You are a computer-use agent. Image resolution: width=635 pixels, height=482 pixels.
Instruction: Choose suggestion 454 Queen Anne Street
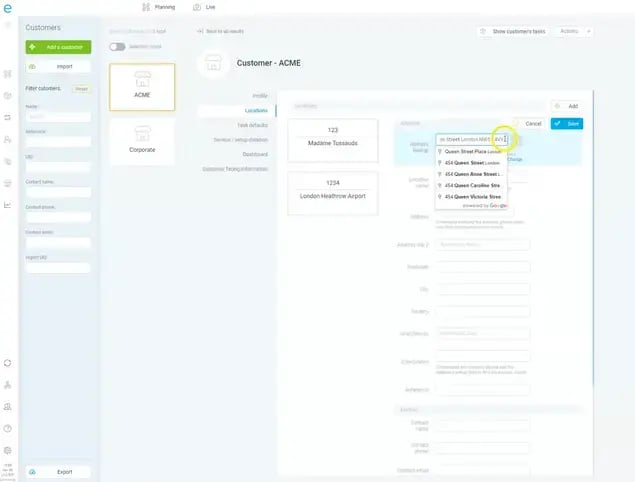tap(472, 174)
